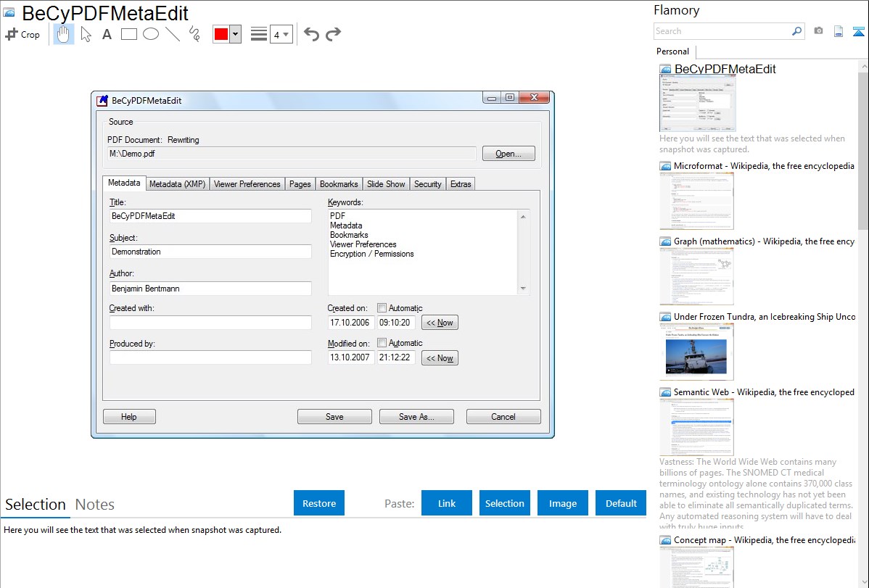Click the blue triangle icon in the Flamory header
Screen dimensions: 869x588
pyautogui.click(x=858, y=31)
